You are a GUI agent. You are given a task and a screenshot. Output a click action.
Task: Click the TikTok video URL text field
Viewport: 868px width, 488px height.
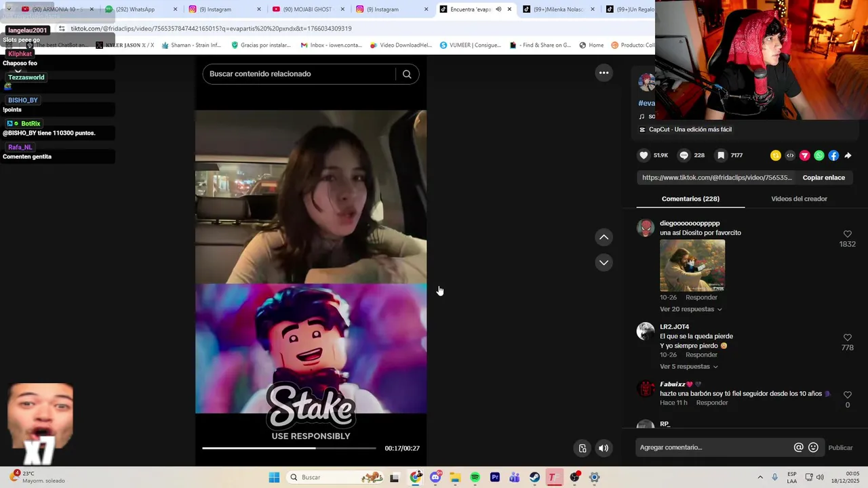click(717, 178)
